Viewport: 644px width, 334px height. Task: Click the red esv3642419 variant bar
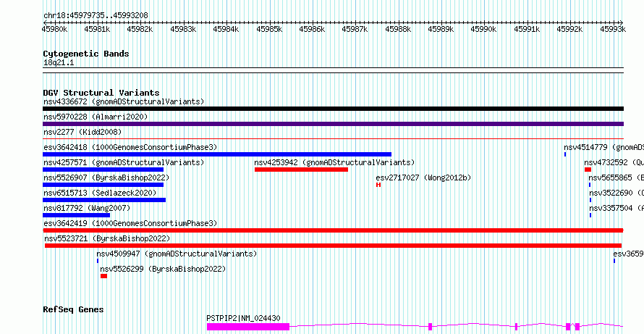(x=333, y=230)
